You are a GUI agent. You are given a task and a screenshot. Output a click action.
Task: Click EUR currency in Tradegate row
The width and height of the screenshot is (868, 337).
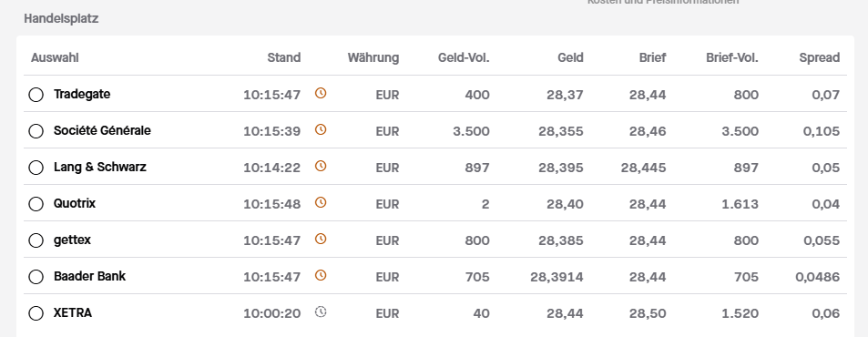pyautogui.click(x=387, y=95)
